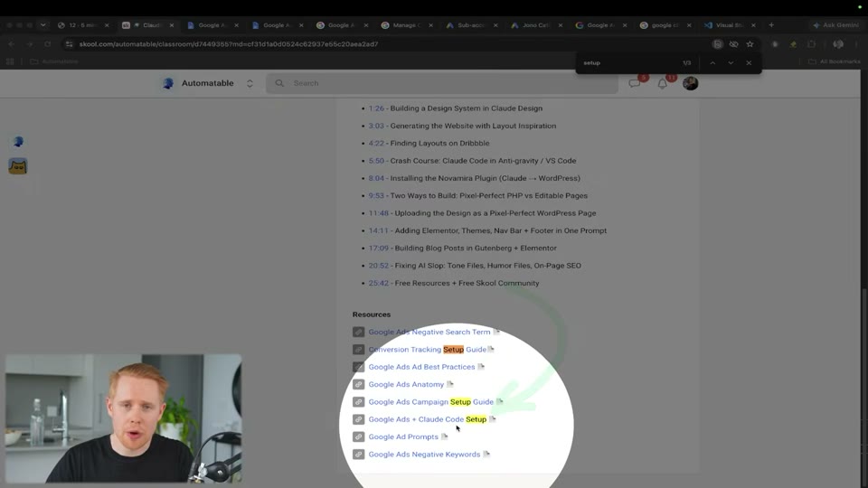The width and height of the screenshot is (868, 488).
Task: Switch to the '12 - 5 min' tab
Action: click(83, 25)
